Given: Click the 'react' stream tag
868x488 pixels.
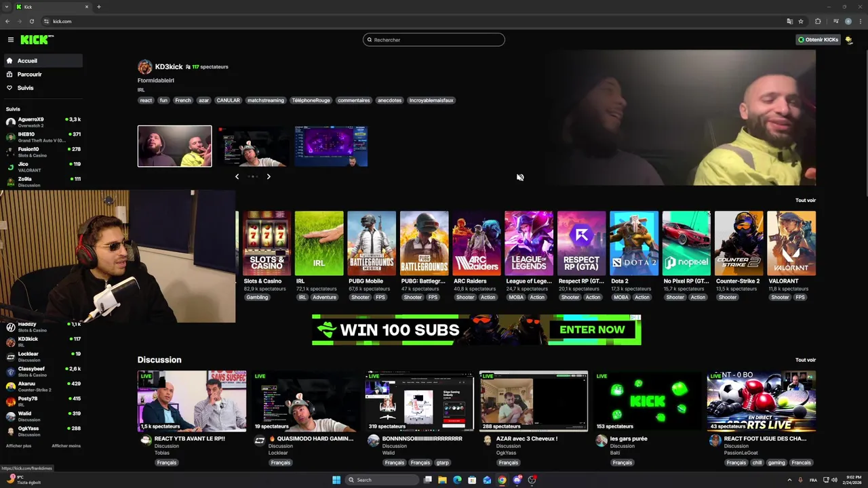Looking at the screenshot, I should pyautogui.click(x=146, y=100).
